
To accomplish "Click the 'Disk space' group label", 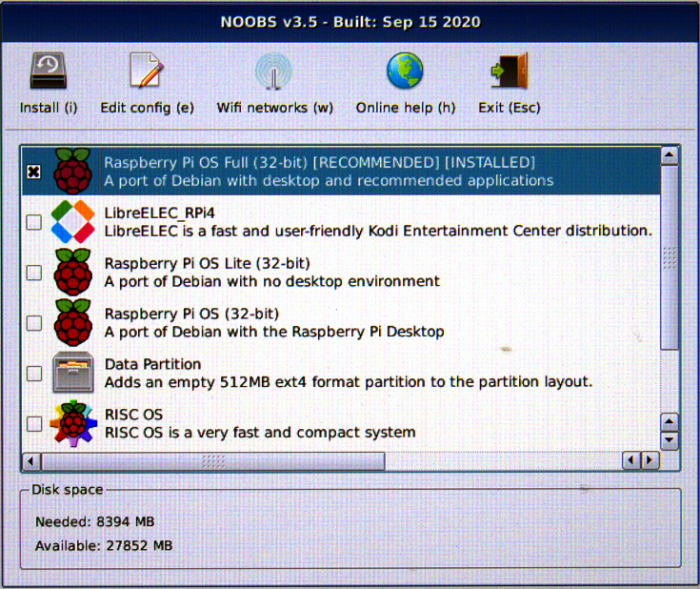I will pos(67,490).
